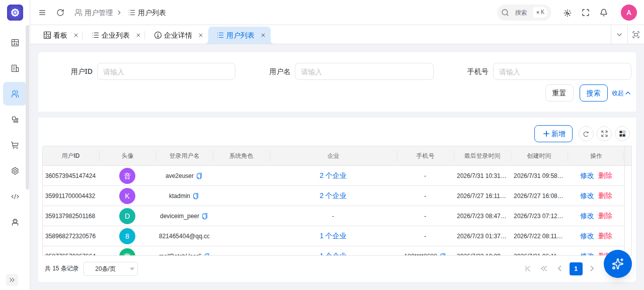
Task: Close the 企业详情 tab
Action: click(x=201, y=35)
